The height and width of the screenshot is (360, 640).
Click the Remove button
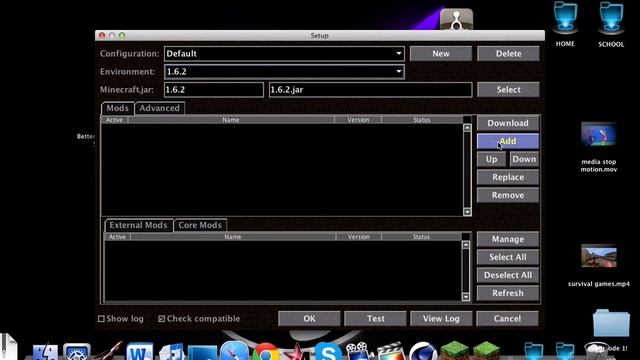click(x=508, y=195)
